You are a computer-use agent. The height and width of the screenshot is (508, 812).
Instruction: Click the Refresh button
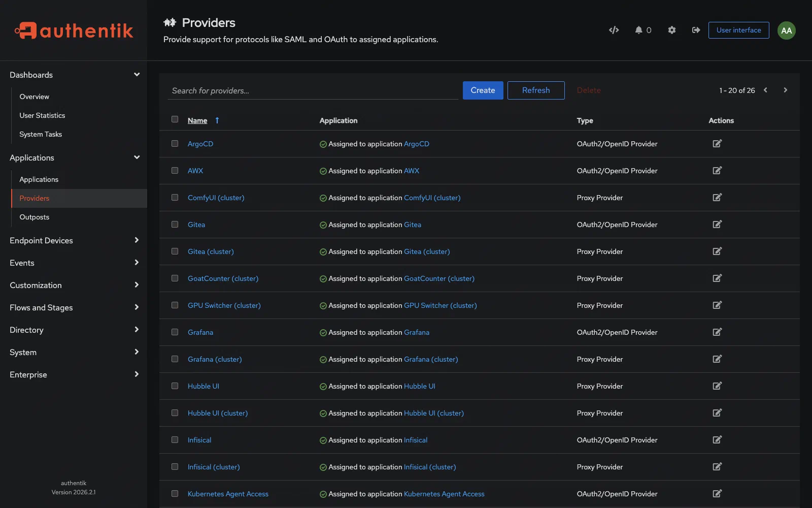click(x=536, y=90)
